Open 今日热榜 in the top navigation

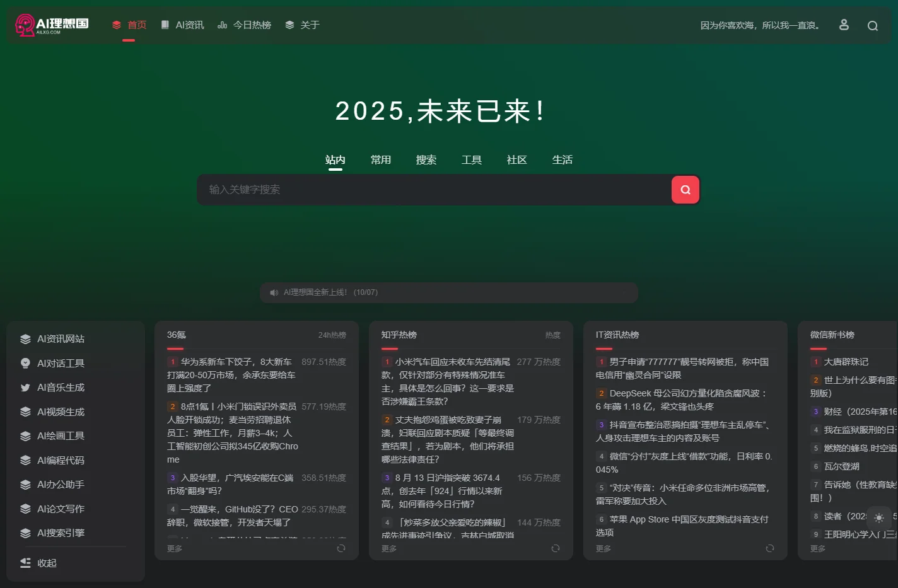pos(244,25)
